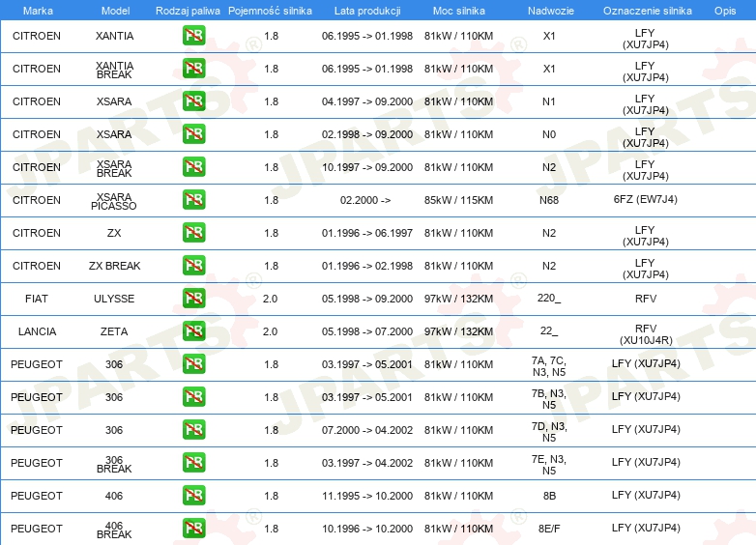Click the Model column header
The width and height of the screenshot is (756, 545).
coord(115,11)
